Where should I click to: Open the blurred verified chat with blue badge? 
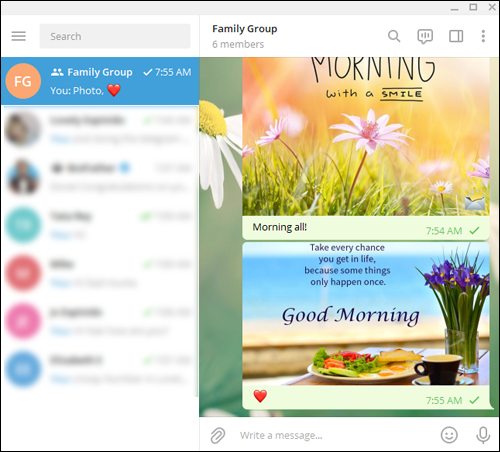click(100, 177)
